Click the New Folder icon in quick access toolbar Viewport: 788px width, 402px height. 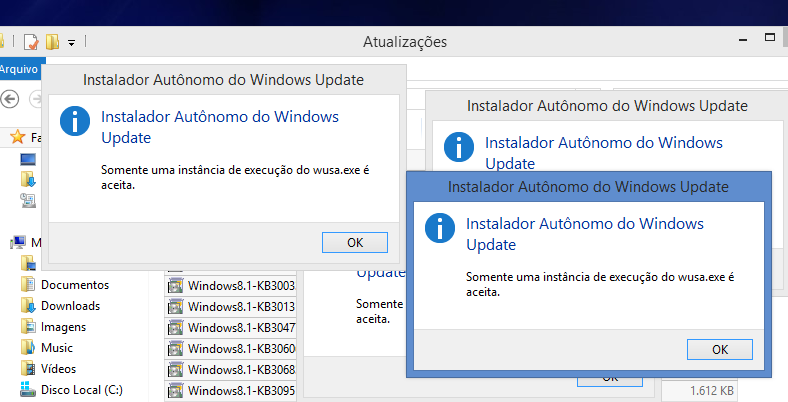[52, 42]
